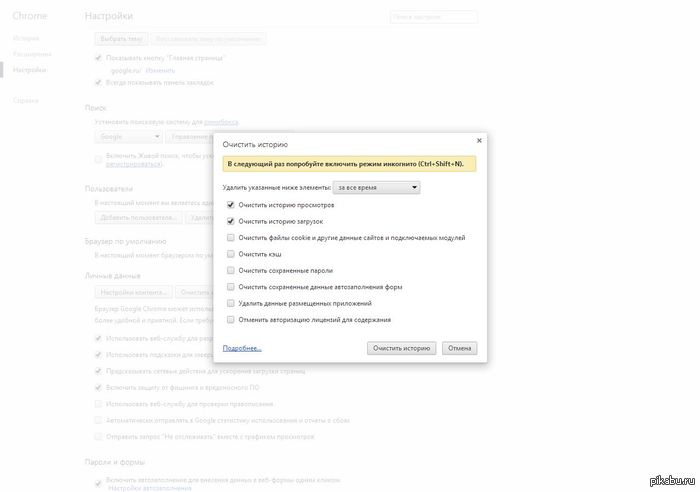Viewport: 700px width, 492px height.
Task: Click the Подробнее link in dialog
Action: coord(241,348)
